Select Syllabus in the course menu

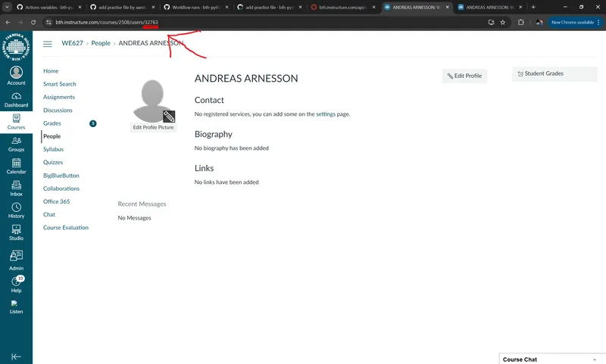pyautogui.click(x=54, y=149)
